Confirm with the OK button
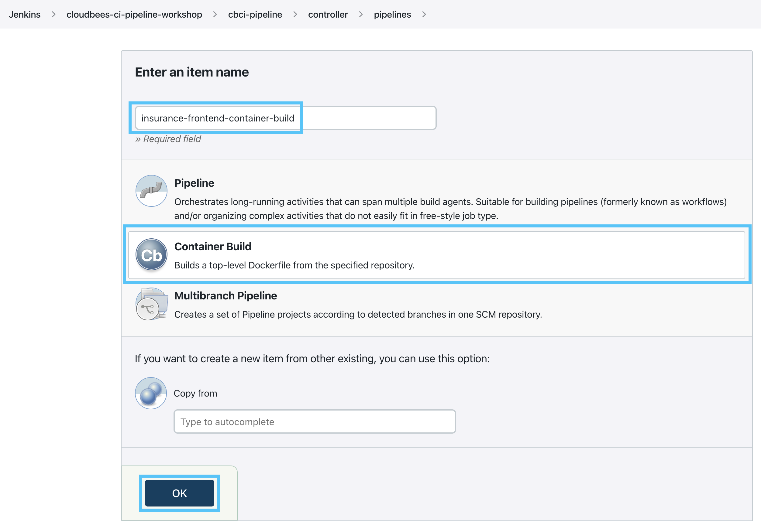 click(x=179, y=493)
